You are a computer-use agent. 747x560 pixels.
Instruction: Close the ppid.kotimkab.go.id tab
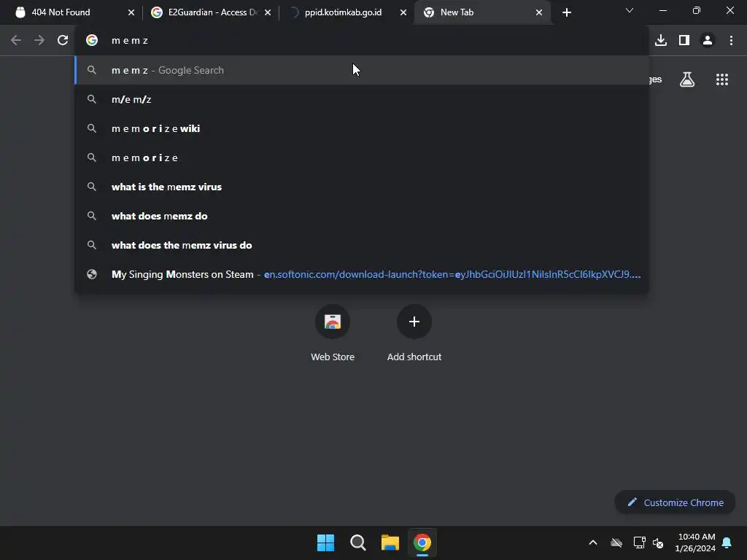[x=403, y=13]
